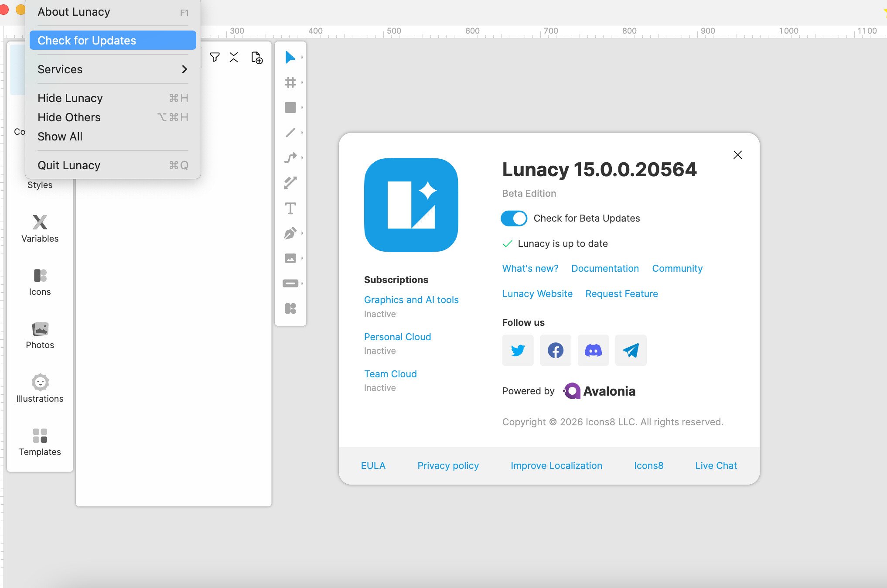
Task: Open the Icons tool in toolbar
Action: tap(290, 308)
